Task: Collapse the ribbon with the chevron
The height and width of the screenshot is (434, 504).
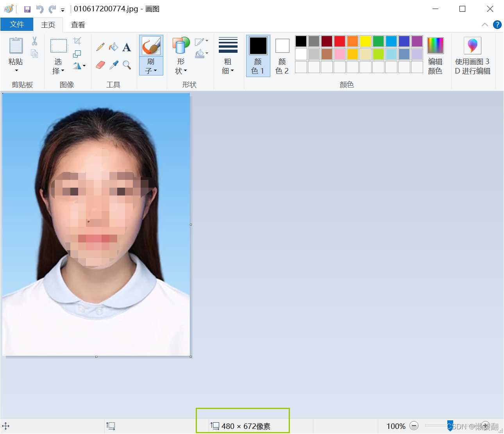Action: click(485, 25)
